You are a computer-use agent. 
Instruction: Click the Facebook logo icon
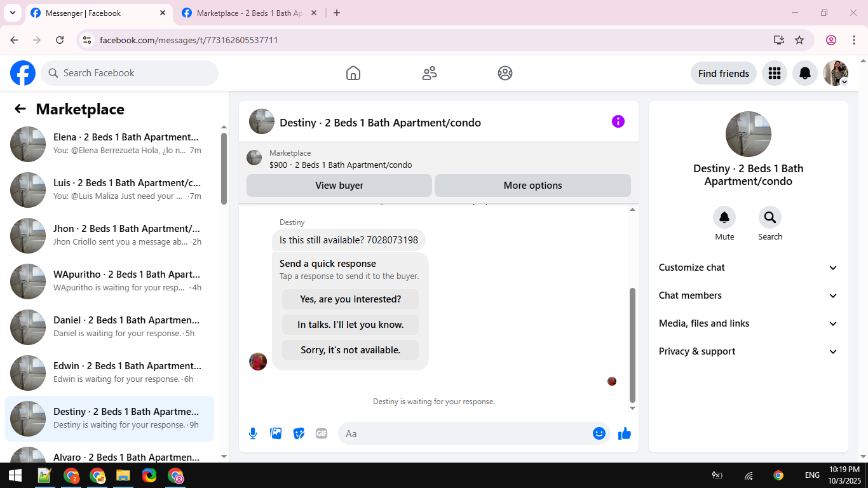23,73
